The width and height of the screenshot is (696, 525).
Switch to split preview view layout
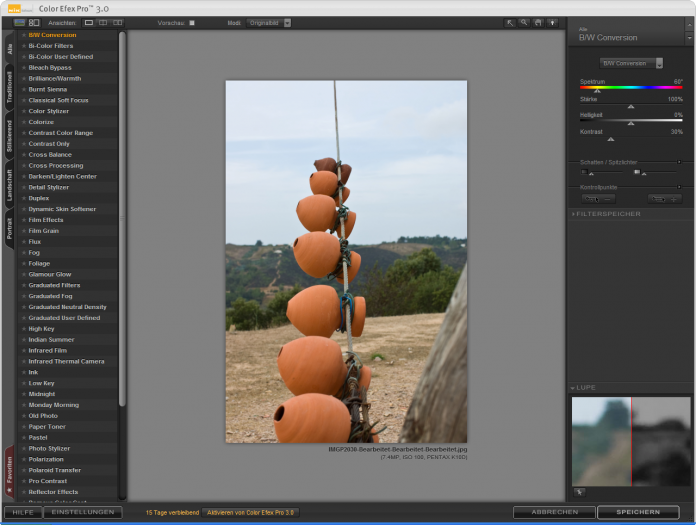[x=103, y=22]
